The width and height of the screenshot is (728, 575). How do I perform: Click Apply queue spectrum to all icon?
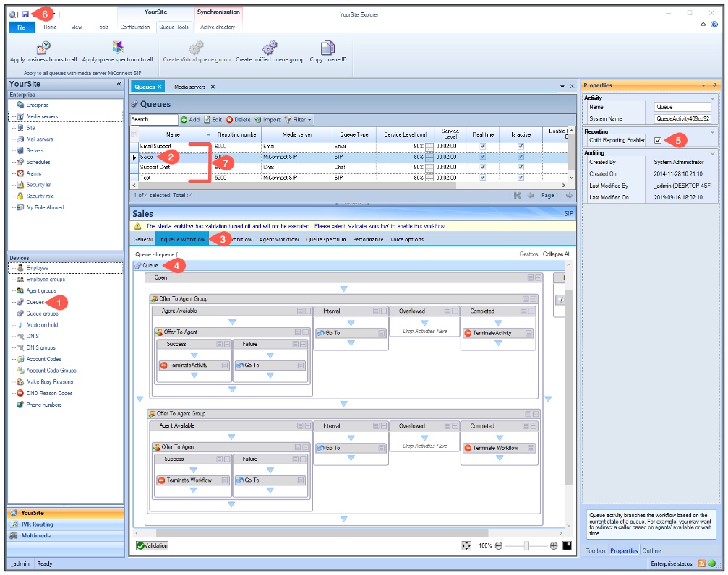tap(118, 47)
